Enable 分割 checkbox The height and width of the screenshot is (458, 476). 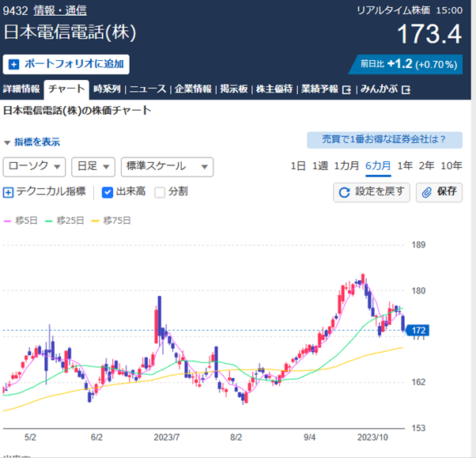pos(160,192)
